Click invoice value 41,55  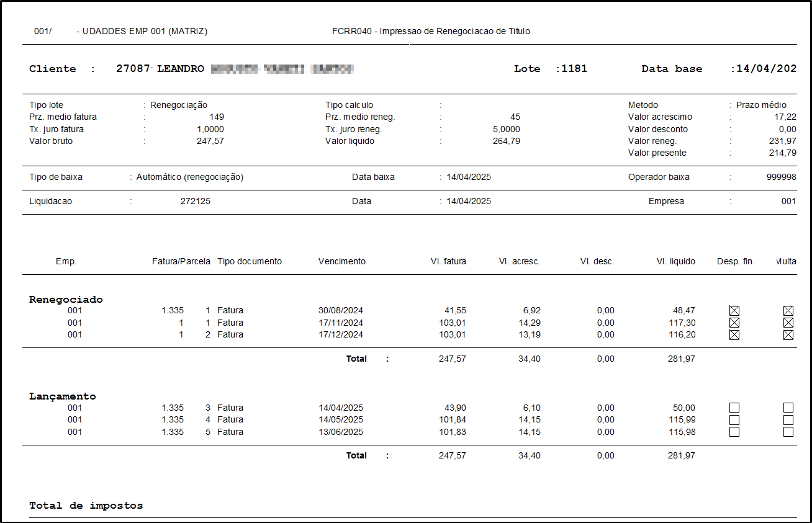455,310
